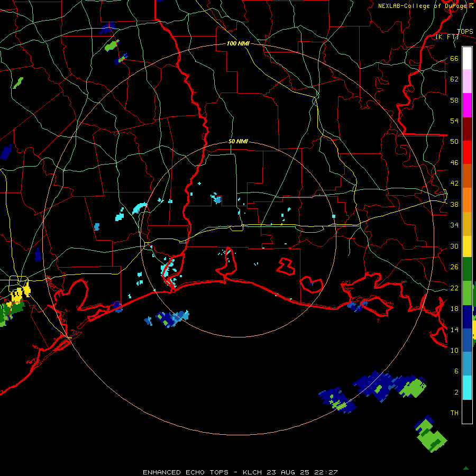Click the legend value '62'

click(x=454, y=79)
